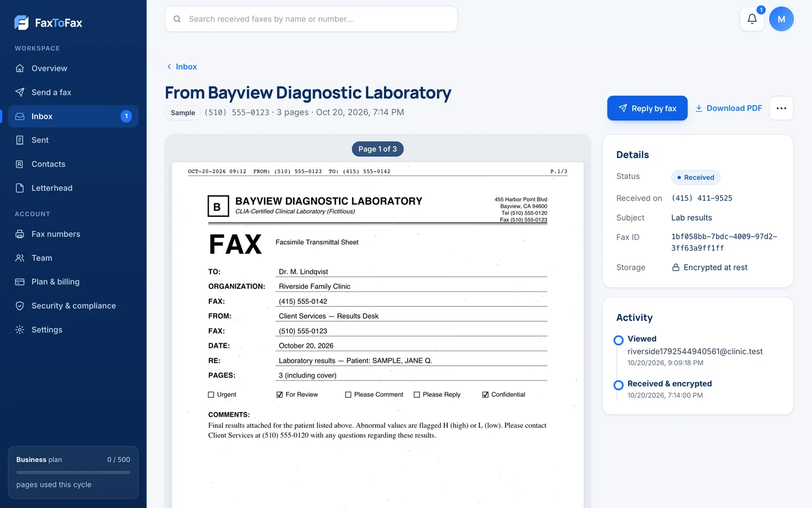Viewport: 812px width, 508px height.
Task: Click the riverside1792544940561@clinic.test email
Action: tap(695, 351)
